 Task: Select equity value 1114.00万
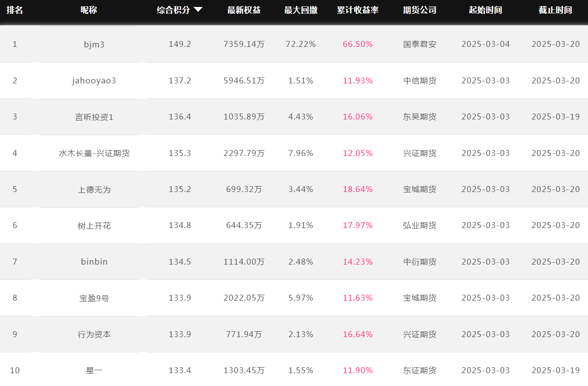tap(244, 262)
